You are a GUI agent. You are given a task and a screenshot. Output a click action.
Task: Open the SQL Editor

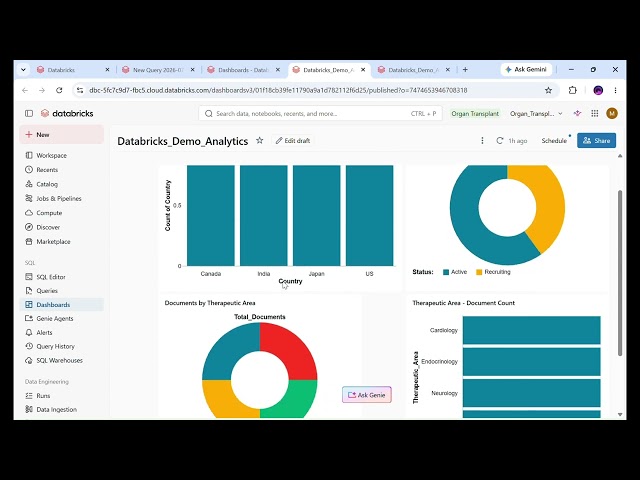click(x=51, y=277)
